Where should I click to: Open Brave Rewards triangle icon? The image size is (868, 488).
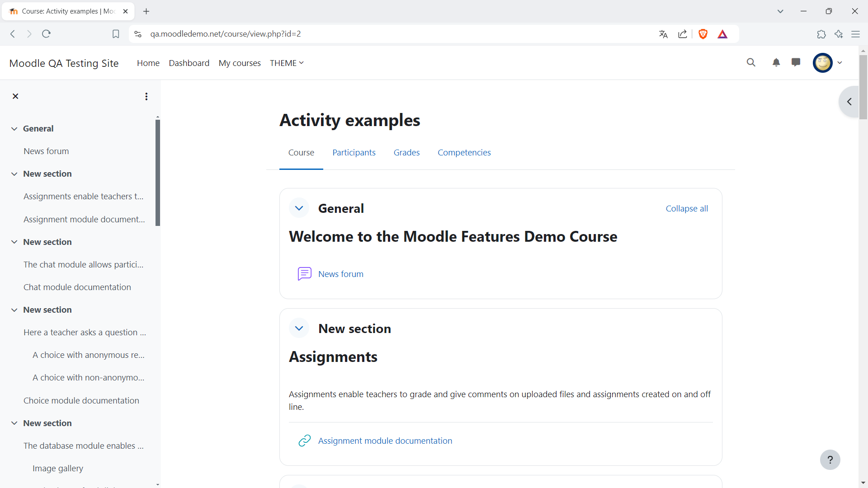pyautogui.click(x=722, y=34)
